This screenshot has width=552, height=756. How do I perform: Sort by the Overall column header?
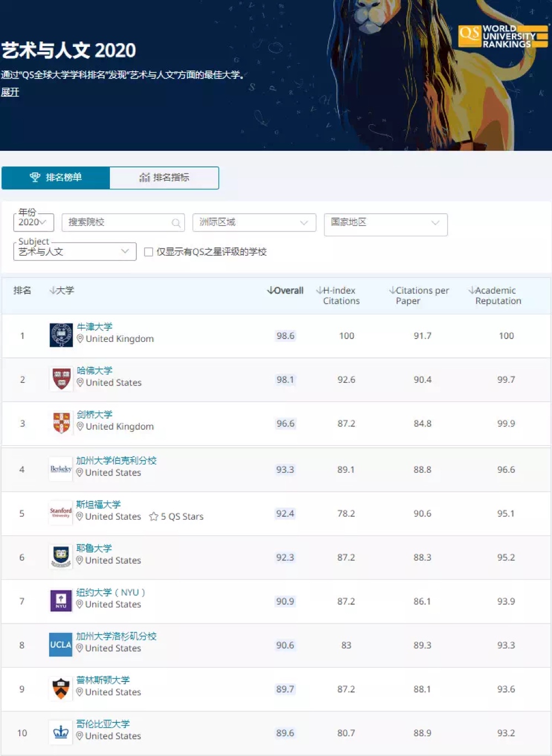click(285, 290)
